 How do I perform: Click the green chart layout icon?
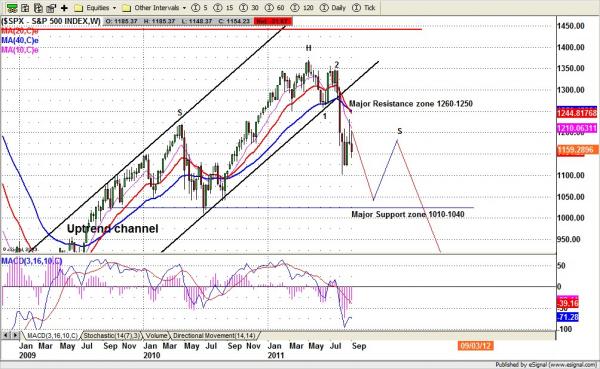(12, 8)
